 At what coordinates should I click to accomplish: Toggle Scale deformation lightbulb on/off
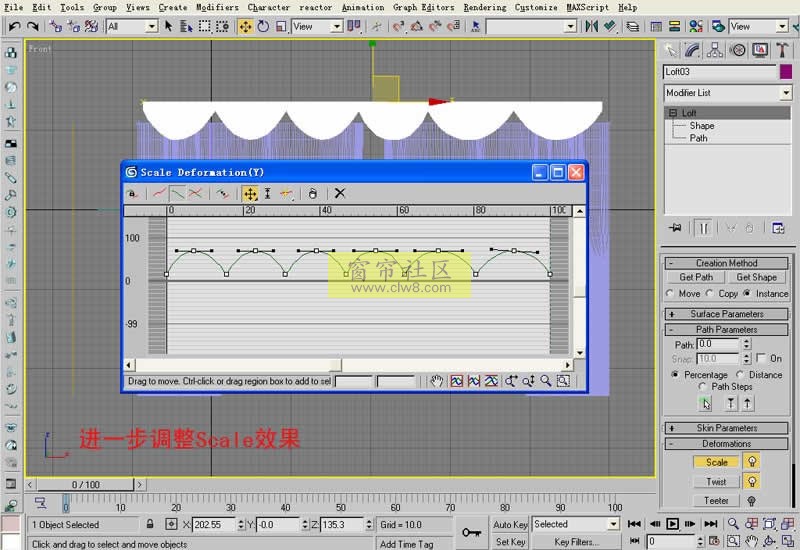pyautogui.click(x=752, y=461)
